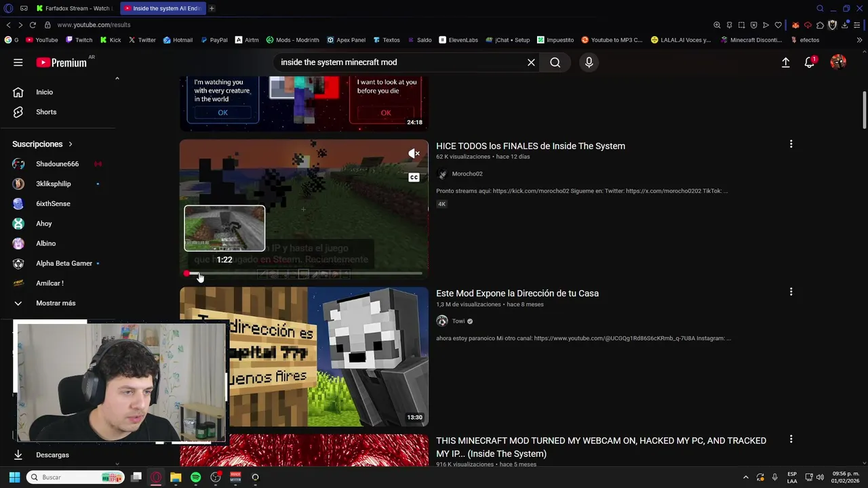Open the Morocho02 channel link

click(x=467, y=174)
